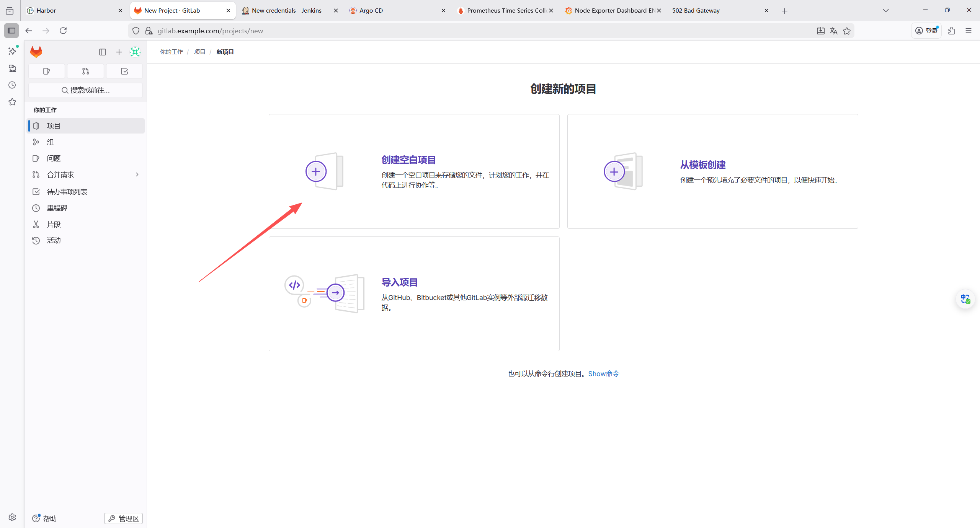
Task: Open assigned issues shortcut icon
Action: tap(47, 71)
